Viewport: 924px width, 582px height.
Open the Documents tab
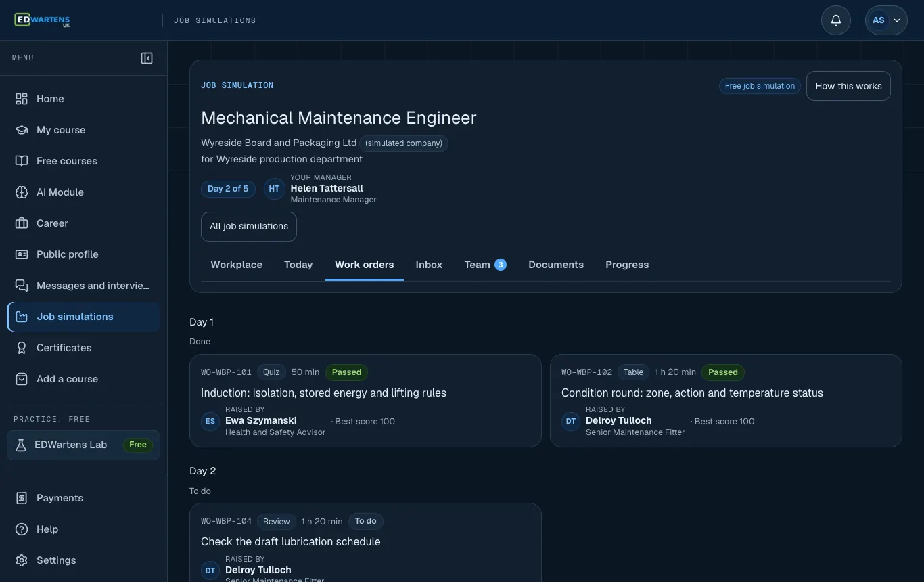click(556, 265)
